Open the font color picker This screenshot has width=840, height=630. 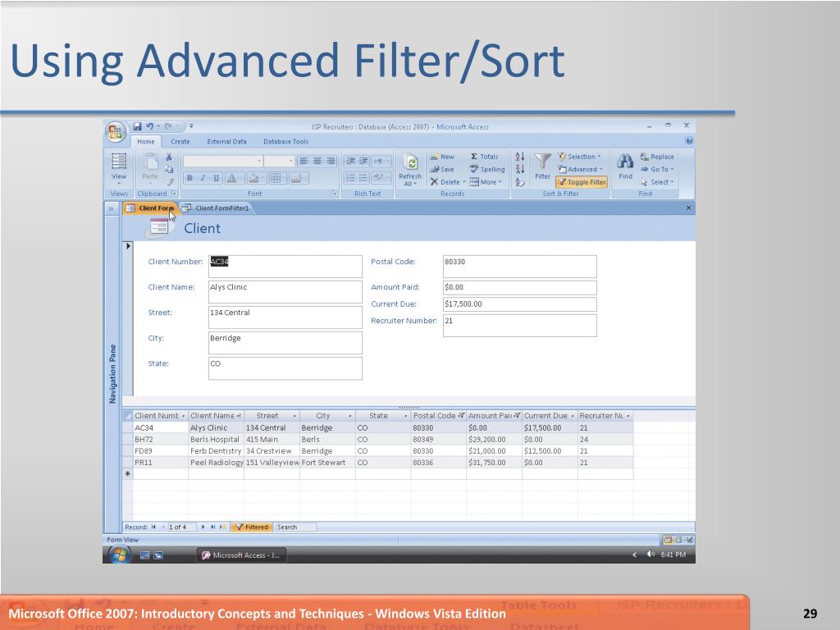click(234, 178)
